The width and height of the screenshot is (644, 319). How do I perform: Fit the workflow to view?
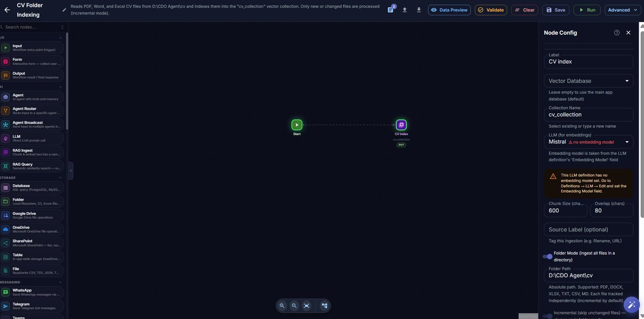pos(306,306)
